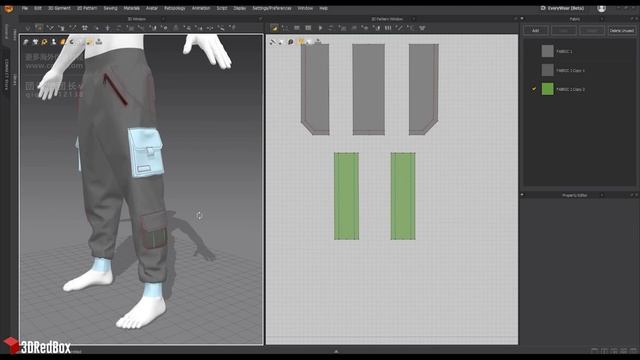Screen dimensions: 640x360
Task: Open the Retopology menu
Action: pos(175,8)
